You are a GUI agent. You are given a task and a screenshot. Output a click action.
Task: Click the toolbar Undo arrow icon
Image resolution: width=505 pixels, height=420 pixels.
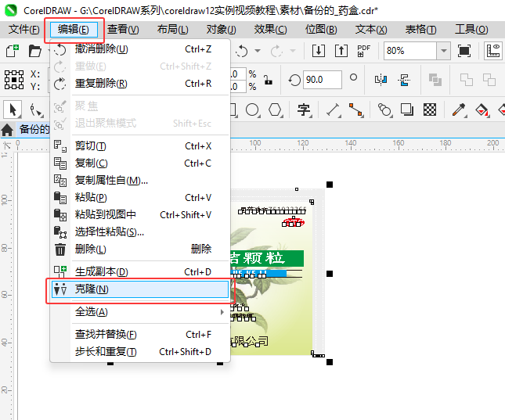[x=242, y=51]
